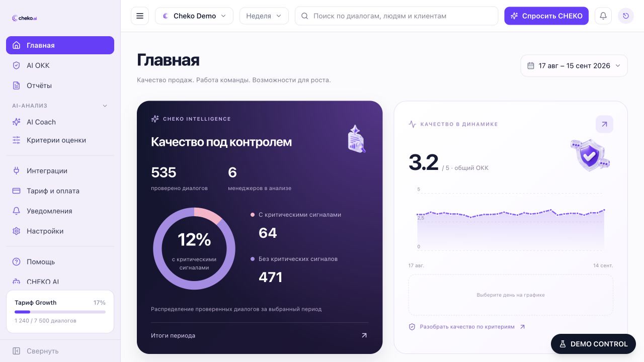Go to Главная in sidebar
Image resolution: width=644 pixels, height=362 pixels.
(x=60, y=45)
